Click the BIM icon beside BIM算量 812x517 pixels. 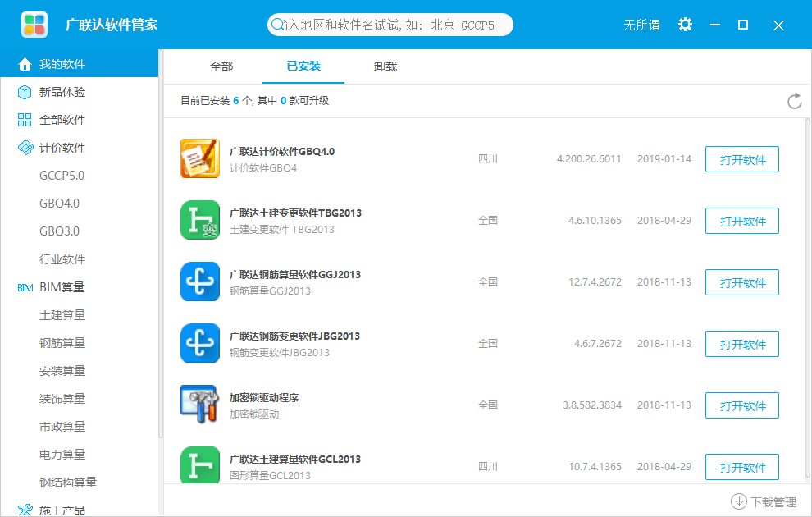pos(25,287)
